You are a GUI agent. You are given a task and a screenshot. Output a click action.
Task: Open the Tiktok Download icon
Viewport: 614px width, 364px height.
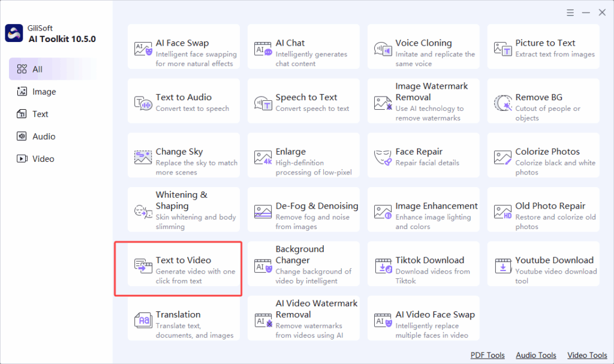click(383, 266)
